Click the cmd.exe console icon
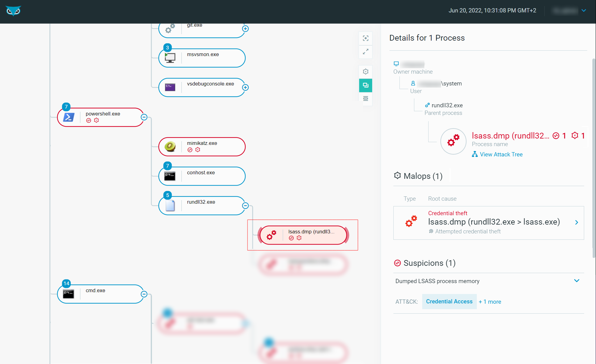Viewport: 596px width, 364px height. 69,294
